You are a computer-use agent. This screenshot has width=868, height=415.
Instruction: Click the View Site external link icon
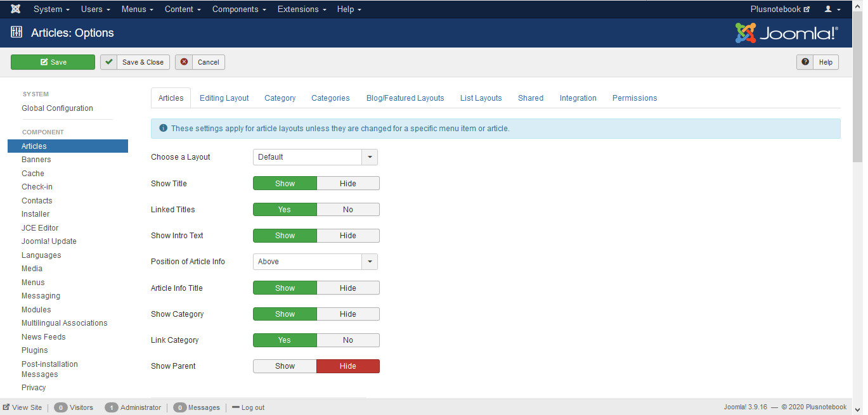click(6, 407)
